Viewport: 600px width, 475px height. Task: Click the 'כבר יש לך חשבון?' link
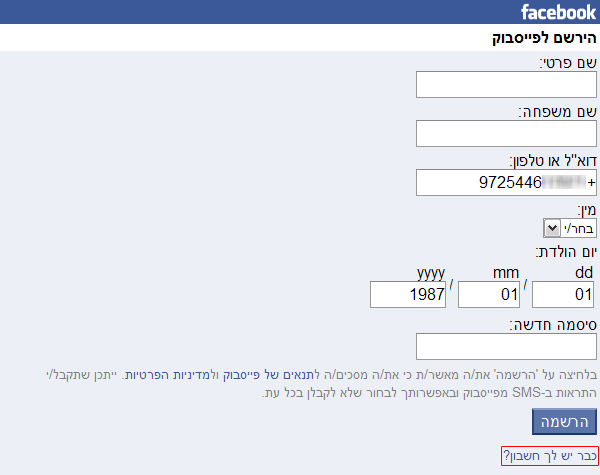point(550,456)
